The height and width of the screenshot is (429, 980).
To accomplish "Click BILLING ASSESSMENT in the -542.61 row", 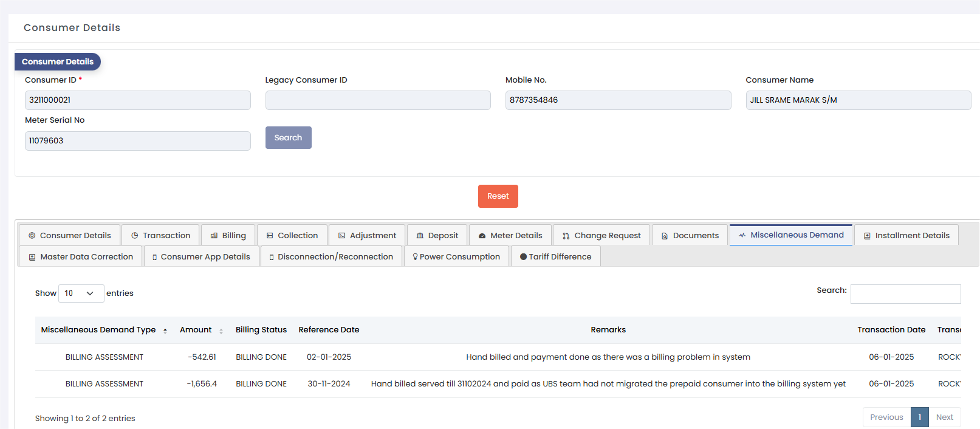I will 105,357.
